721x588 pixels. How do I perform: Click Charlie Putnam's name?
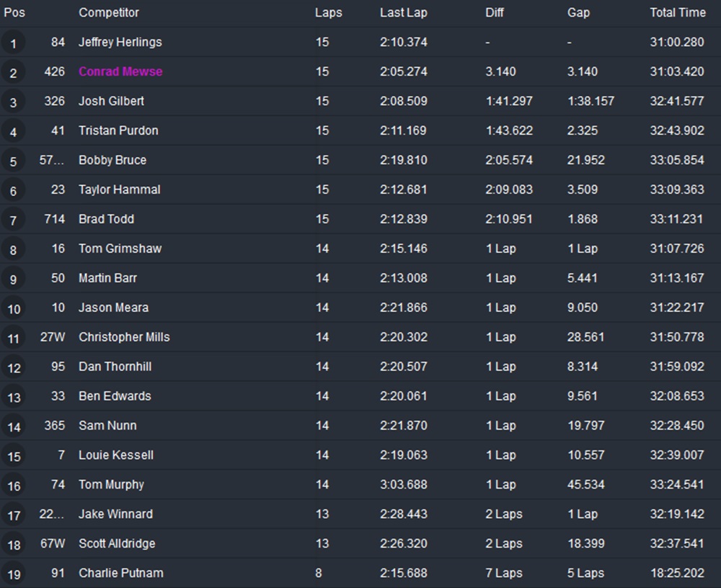(120, 573)
